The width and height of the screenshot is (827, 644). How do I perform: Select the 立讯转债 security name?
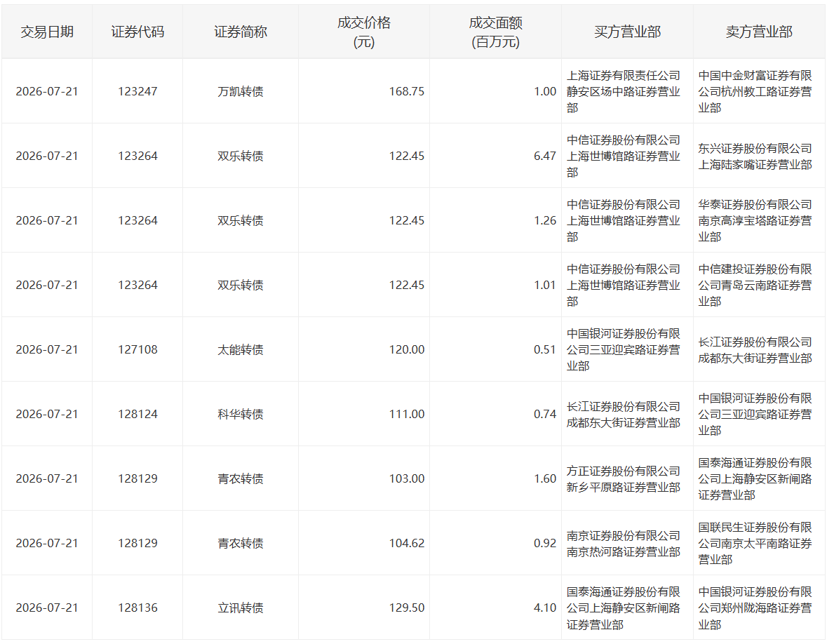pos(241,608)
